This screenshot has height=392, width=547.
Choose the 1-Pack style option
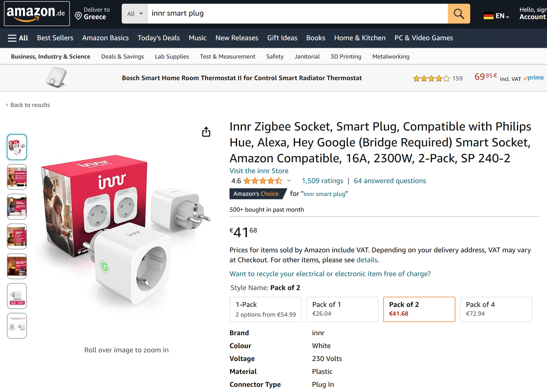pyautogui.click(x=265, y=309)
